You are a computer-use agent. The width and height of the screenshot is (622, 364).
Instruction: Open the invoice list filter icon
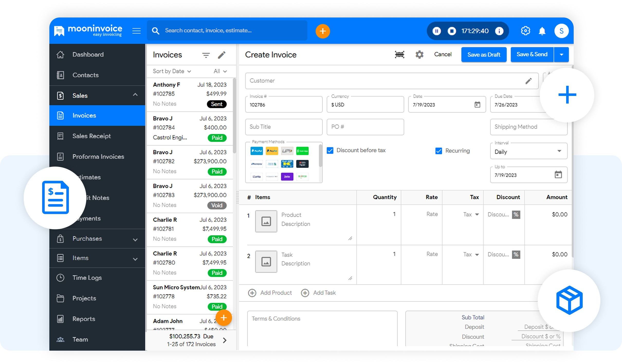[206, 55]
